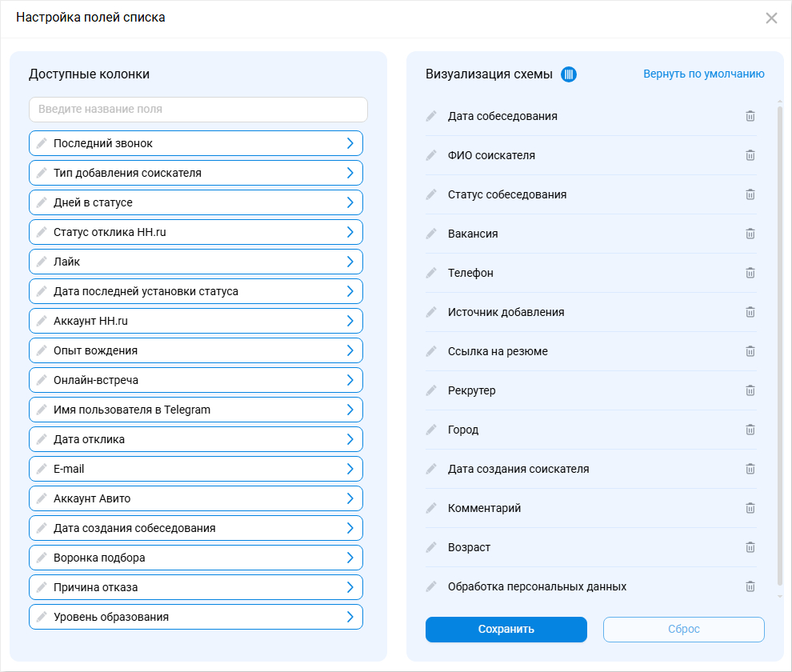Remove 'Город' from the scheme list

click(750, 430)
